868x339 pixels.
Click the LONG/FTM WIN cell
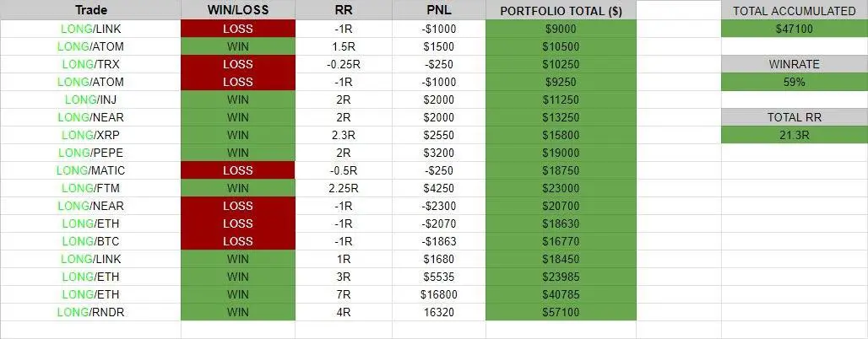tap(238, 188)
